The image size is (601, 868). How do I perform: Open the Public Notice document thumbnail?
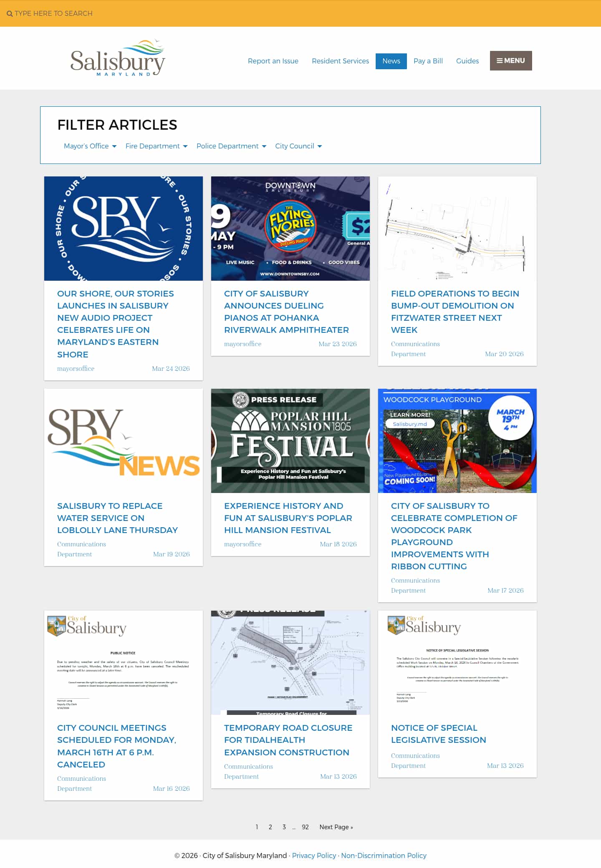[x=124, y=663]
